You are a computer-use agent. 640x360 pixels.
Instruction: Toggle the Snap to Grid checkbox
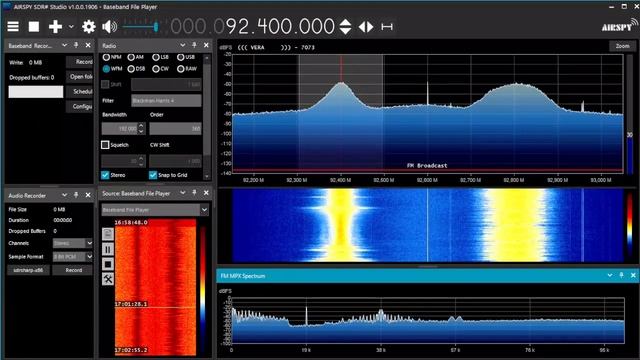[153, 175]
